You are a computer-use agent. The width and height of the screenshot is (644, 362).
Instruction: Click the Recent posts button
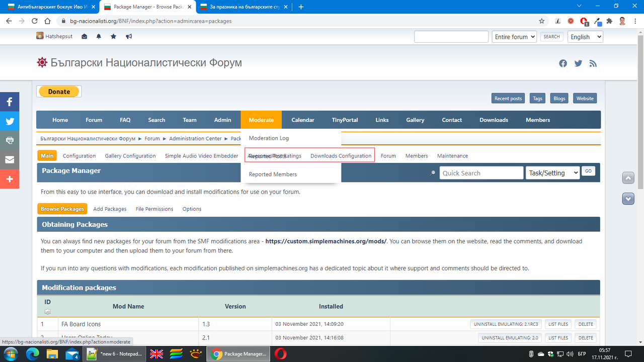pyautogui.click(x=508, y=99)
